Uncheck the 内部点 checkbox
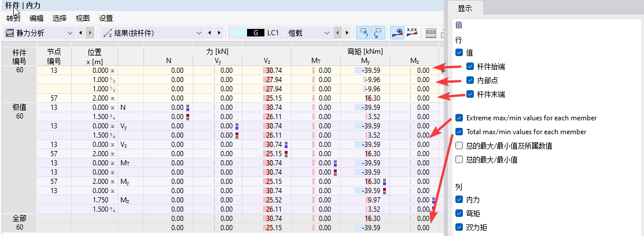 [470, 80]
